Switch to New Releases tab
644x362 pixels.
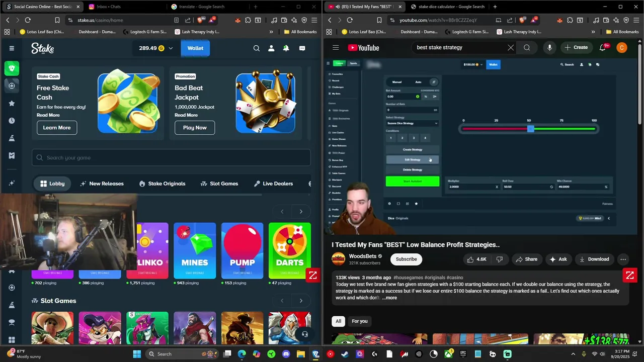pos(102,184)
